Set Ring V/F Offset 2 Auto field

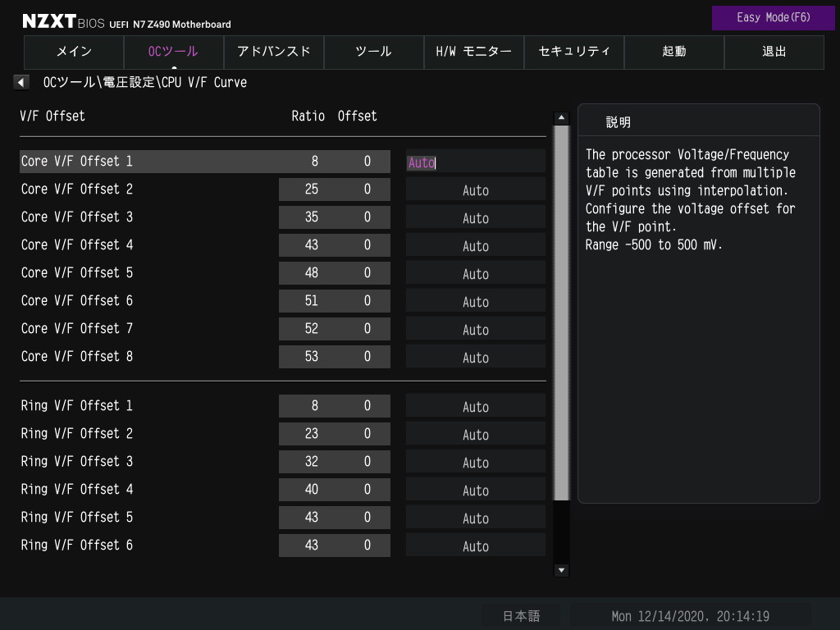coord(475,435)
